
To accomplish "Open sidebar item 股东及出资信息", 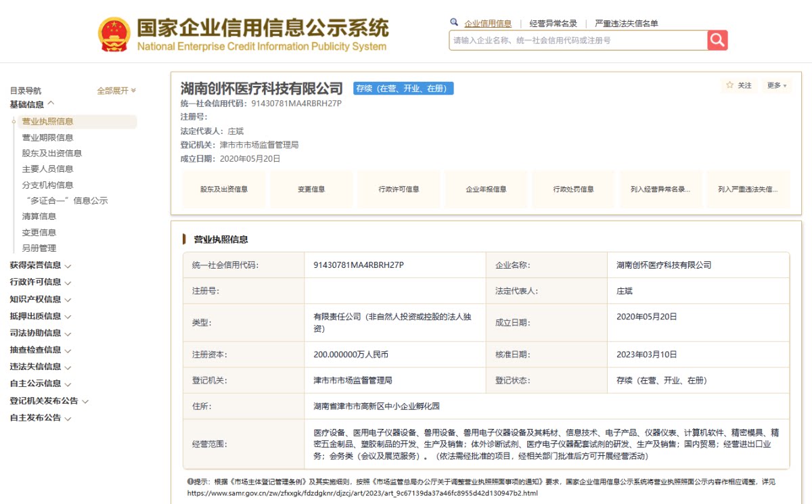I will (52, 154).
